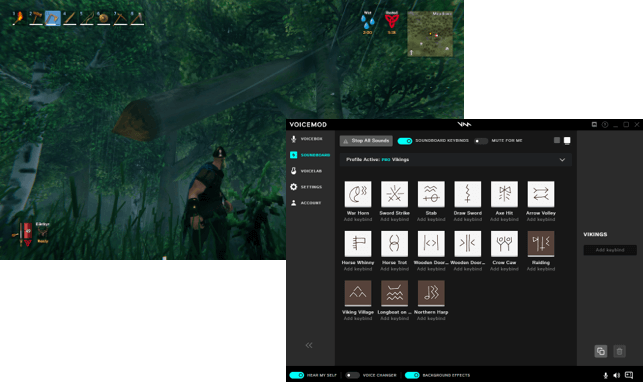Click the Horse Whinny sound icon
The image size is (643, 382).
click(358, 243)
